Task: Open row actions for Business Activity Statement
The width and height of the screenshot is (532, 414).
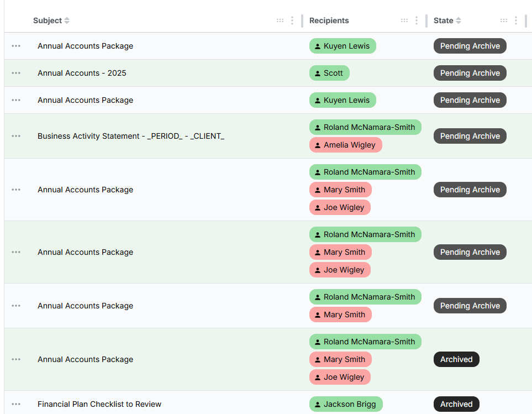Action: click(x=16, y=136)
